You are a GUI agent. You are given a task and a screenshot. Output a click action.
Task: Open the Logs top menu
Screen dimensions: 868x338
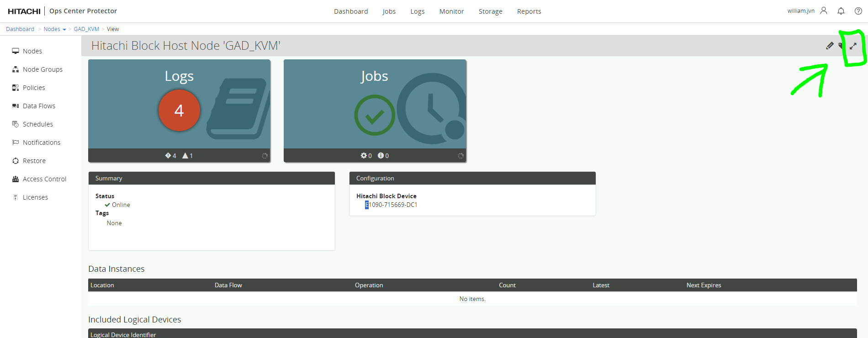tap(418, 11)
